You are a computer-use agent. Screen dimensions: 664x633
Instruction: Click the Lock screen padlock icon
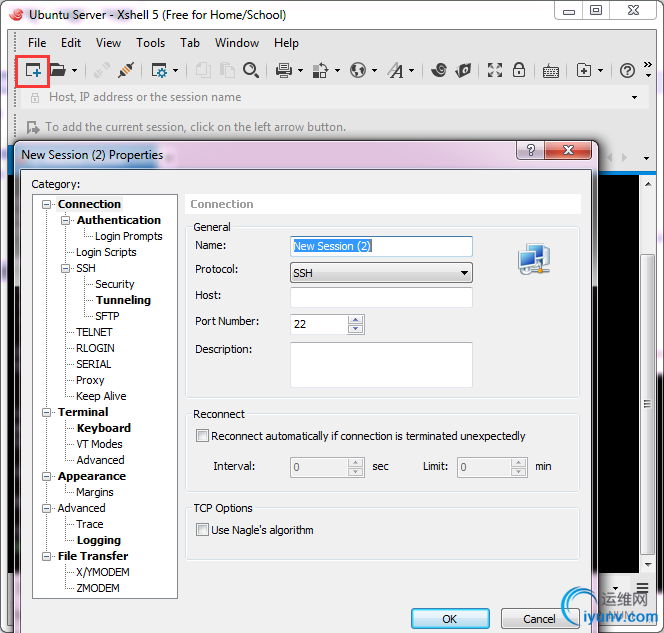click(x=519, y=70)
